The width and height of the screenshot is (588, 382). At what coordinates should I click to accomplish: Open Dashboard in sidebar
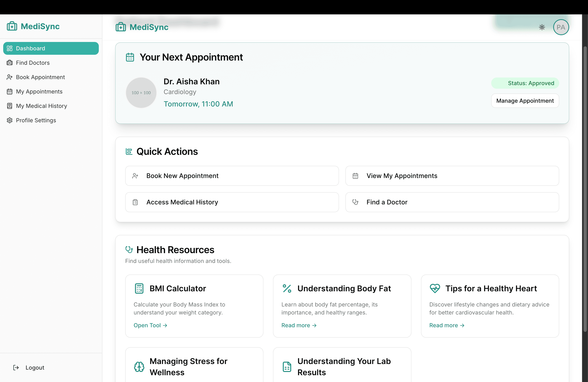click(51, 48)
